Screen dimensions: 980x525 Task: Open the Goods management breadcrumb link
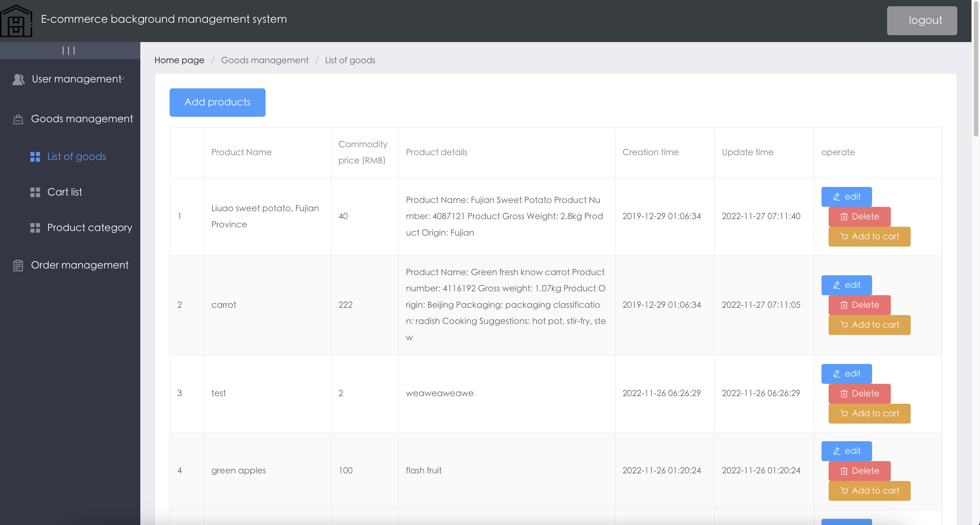point(265,60)
